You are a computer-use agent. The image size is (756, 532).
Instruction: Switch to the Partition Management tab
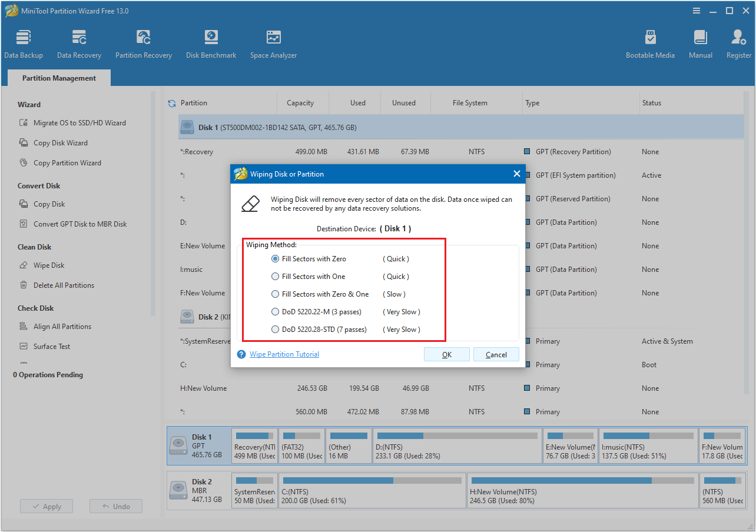58,78
